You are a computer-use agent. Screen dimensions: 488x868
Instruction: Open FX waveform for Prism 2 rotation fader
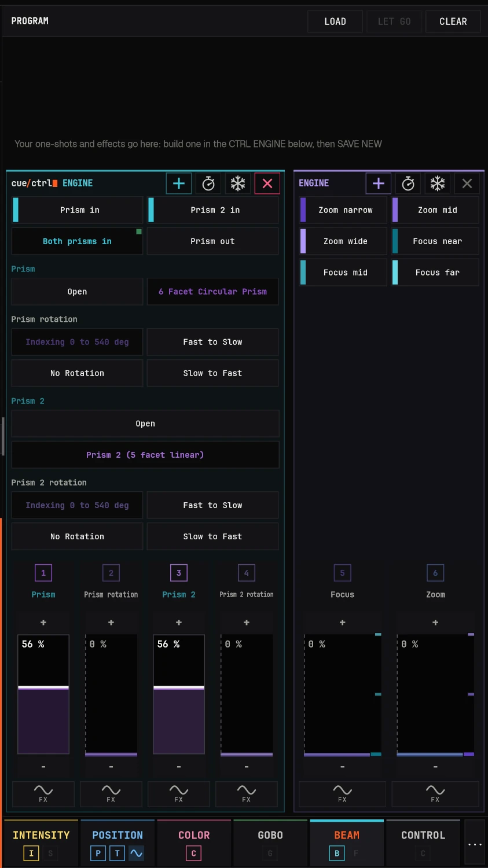coord(247,794)
